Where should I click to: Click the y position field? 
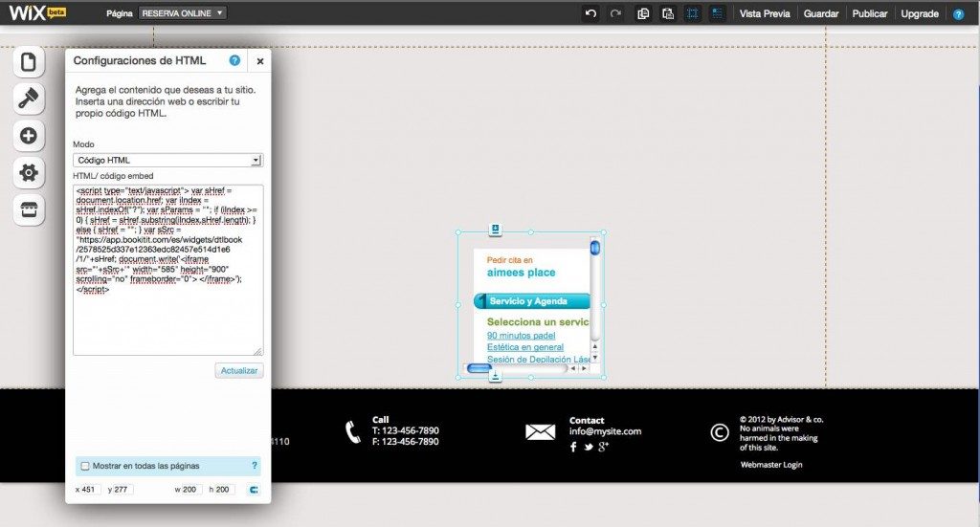pos(122,490)
